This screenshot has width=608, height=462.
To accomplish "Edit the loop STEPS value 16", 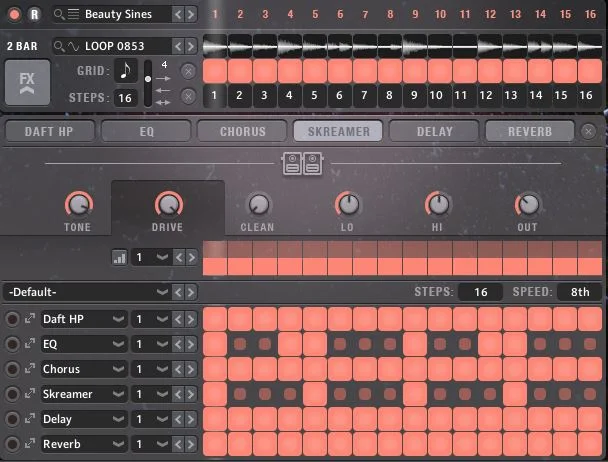I will (x=125, y=98).
